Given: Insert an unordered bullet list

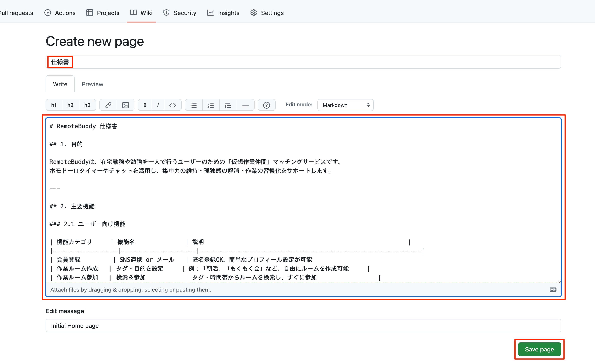Looking at the screenshot, I should [193, 105].
